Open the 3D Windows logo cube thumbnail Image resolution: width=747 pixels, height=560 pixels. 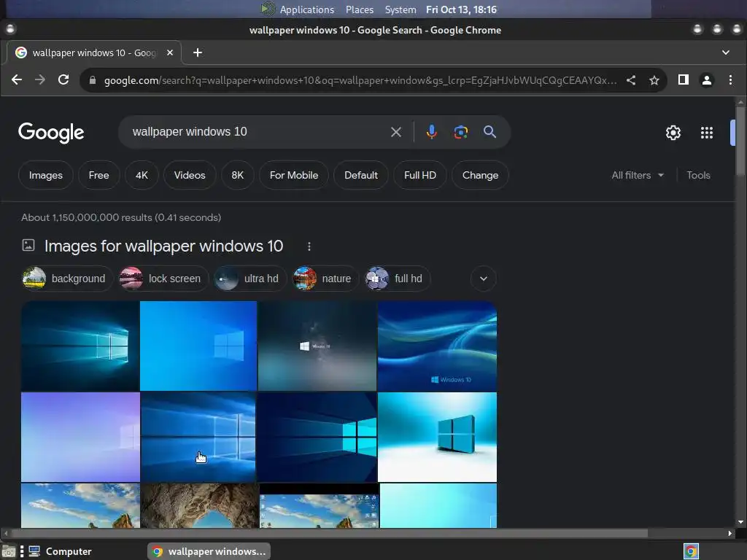pos(438,437)
